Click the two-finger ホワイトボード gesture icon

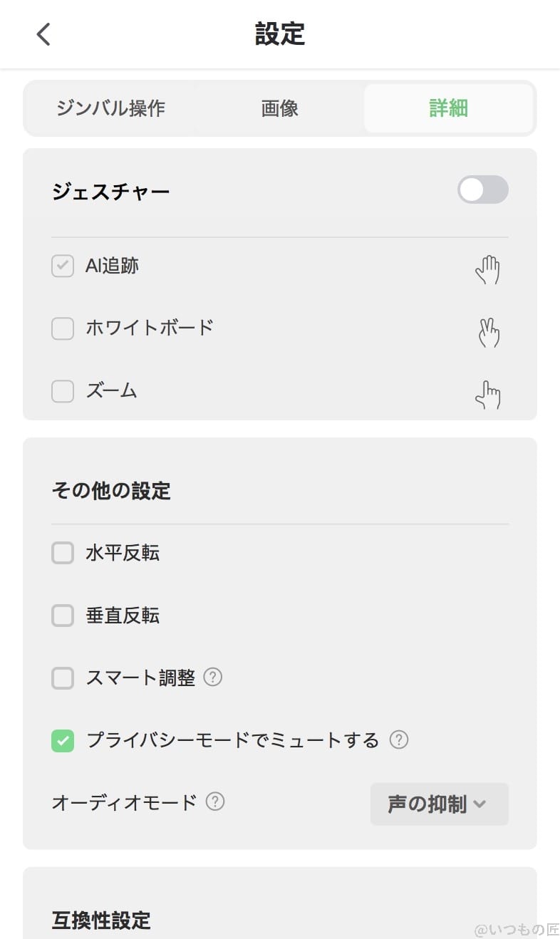pyautogui.click(x=489, y=332)
